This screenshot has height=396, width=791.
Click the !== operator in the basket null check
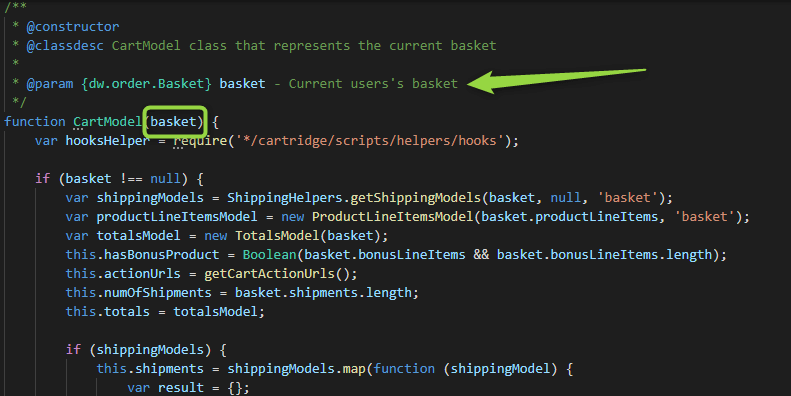(131, 179)
